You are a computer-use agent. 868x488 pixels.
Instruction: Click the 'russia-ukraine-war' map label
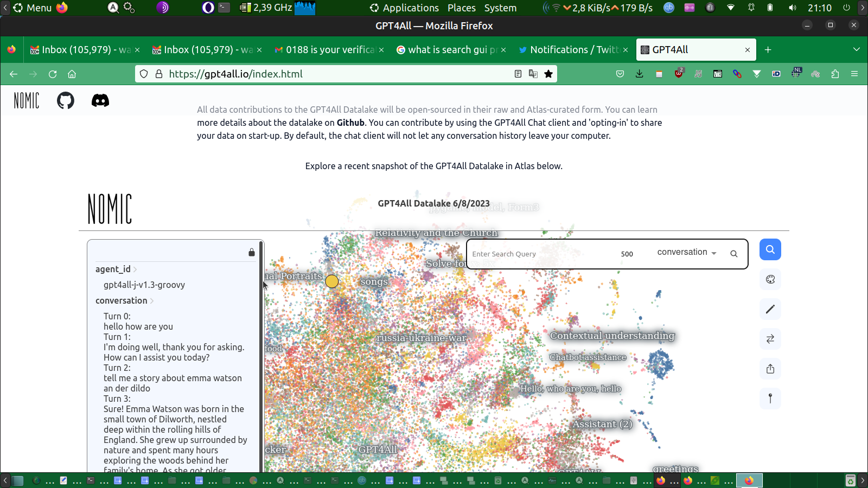pyautogui.click(x=422, y=338)
